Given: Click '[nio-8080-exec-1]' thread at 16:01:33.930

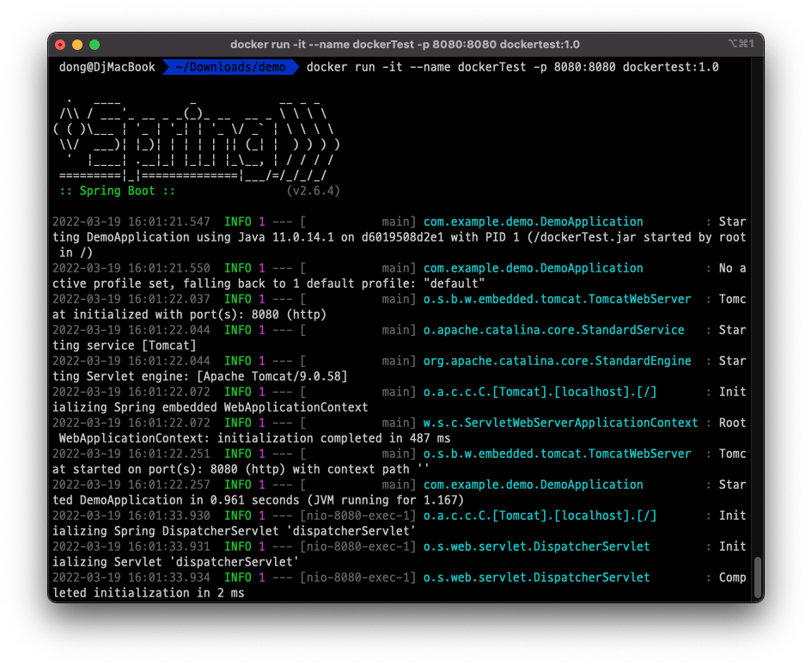Looking at the screenshot, I should tap(357, 516).
